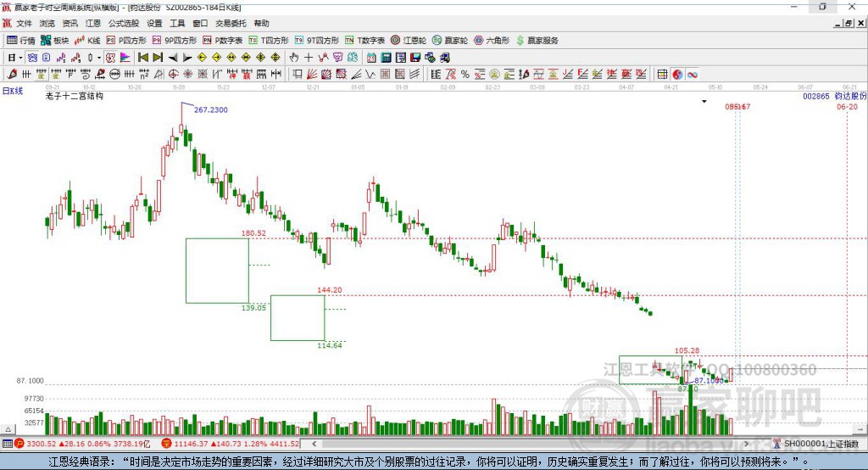Click the save floppy disk icon
This screenshot has height=470, width=868.
415,58
